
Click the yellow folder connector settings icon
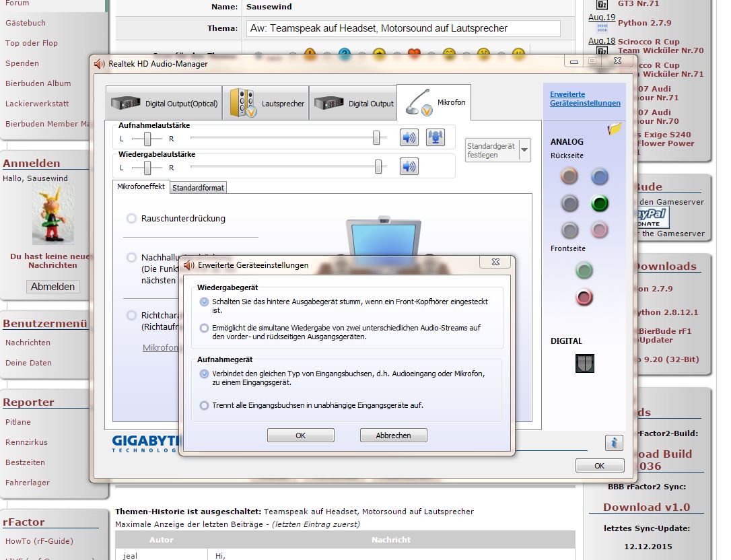tap(614, 129)
